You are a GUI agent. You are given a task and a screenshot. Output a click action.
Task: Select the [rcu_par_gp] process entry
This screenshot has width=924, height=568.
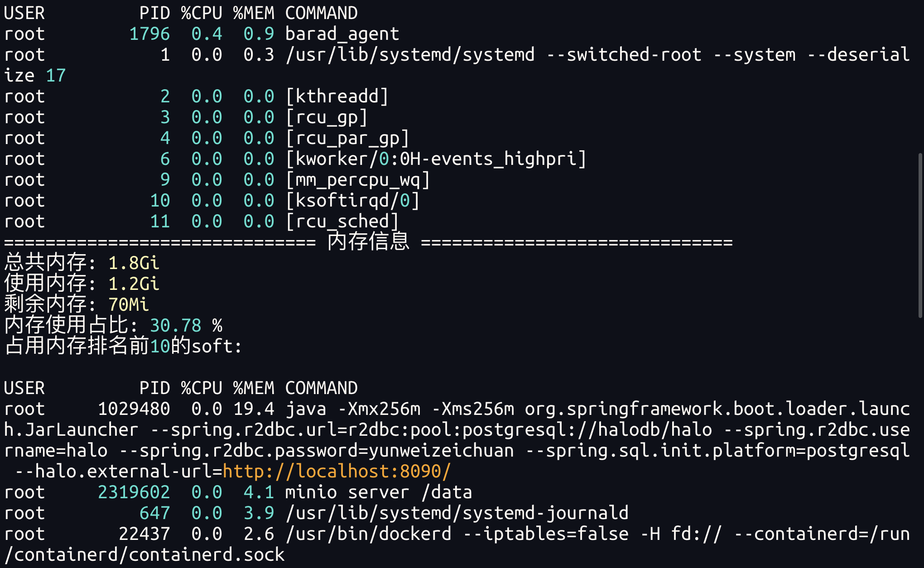coord(347,138)
